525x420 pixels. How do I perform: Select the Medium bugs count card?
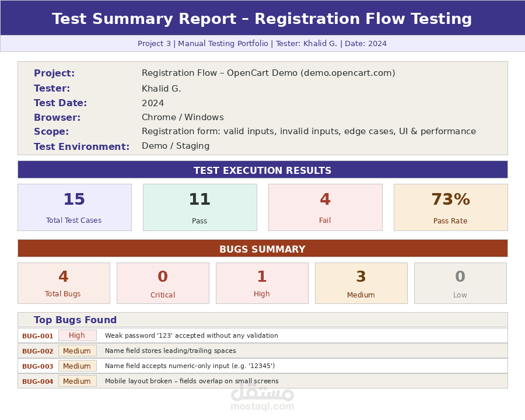361,283
